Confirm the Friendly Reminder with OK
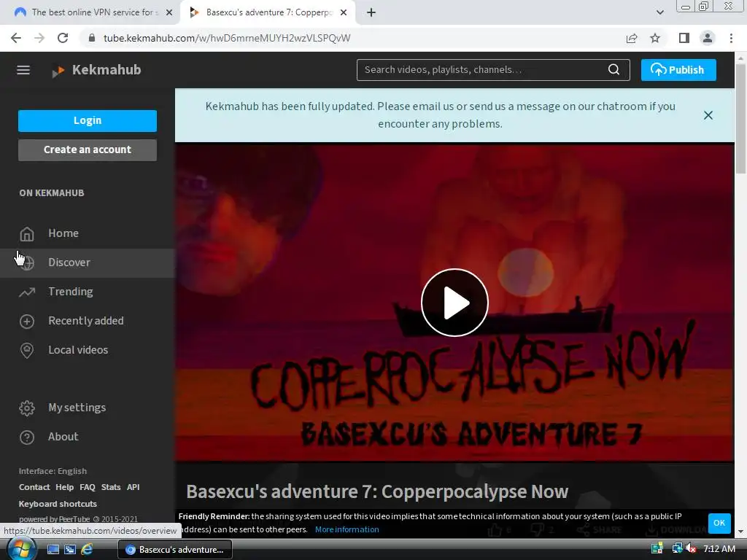 [x=719, y=523]
